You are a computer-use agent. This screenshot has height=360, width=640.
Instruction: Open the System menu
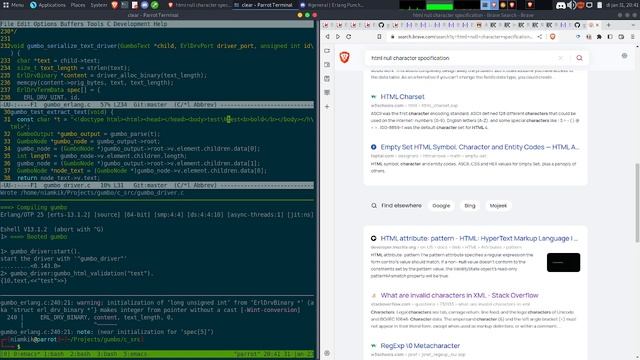click(x=99, y=5)
